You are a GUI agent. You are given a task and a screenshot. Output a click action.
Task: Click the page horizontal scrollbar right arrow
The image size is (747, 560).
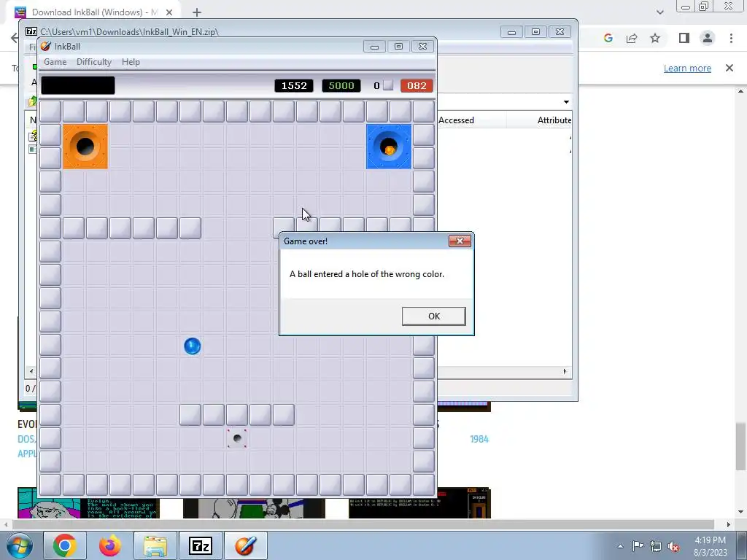click(728, 524)
